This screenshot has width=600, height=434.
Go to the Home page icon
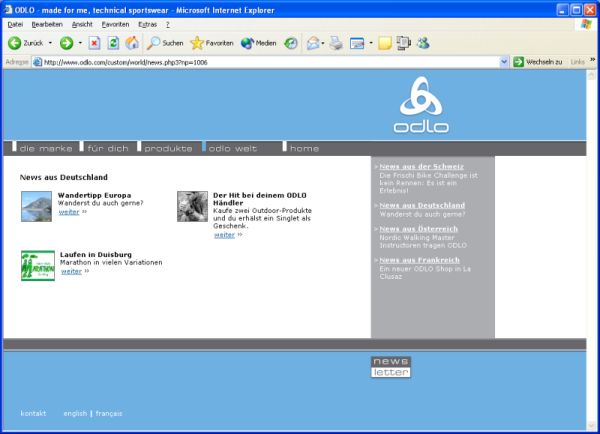131,43
